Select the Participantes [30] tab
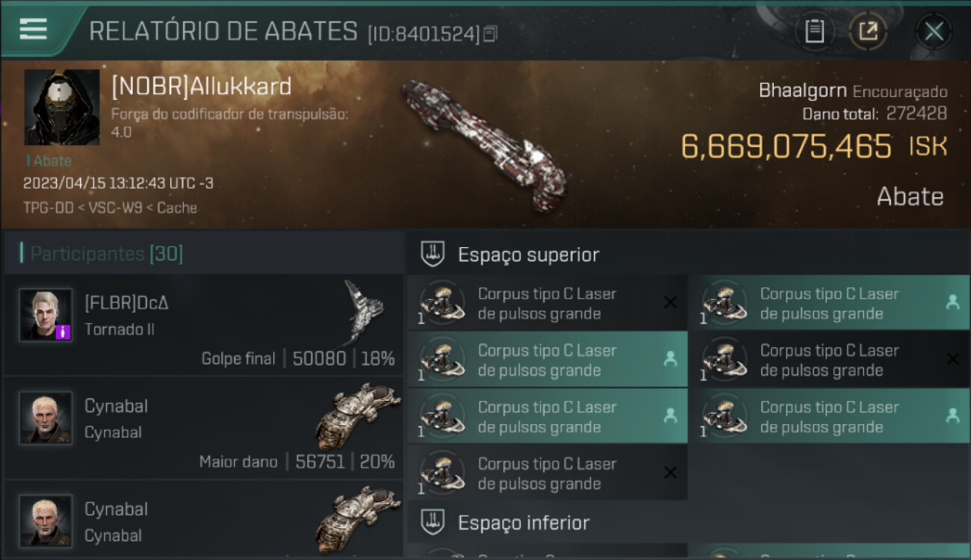 click(x=106, y=254)
